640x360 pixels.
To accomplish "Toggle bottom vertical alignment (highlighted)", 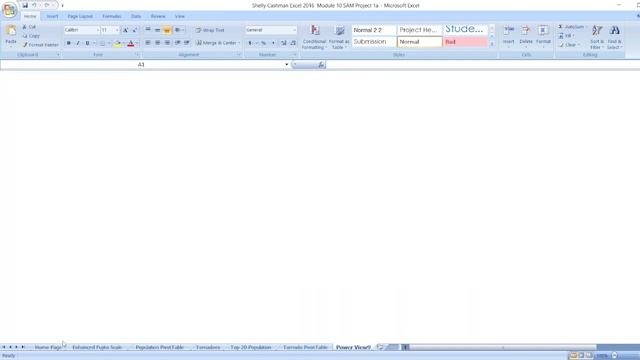I will [x=167, y=30].
